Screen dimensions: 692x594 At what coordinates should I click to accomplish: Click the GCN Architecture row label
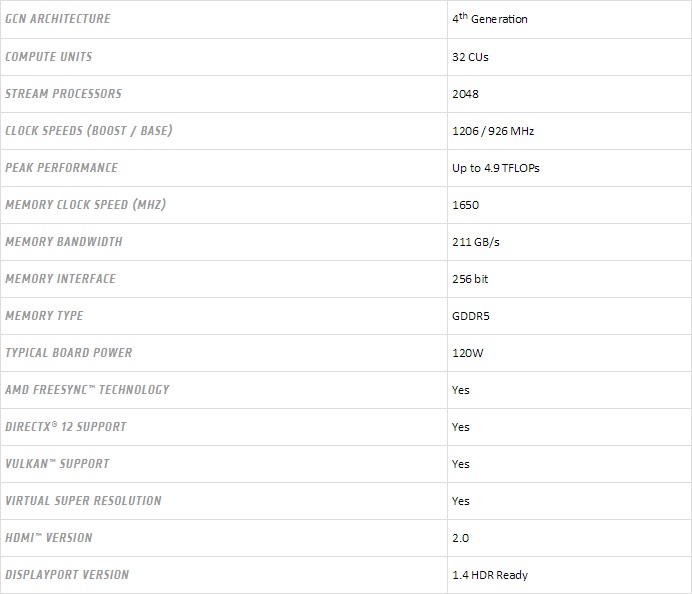coord(58,19)
